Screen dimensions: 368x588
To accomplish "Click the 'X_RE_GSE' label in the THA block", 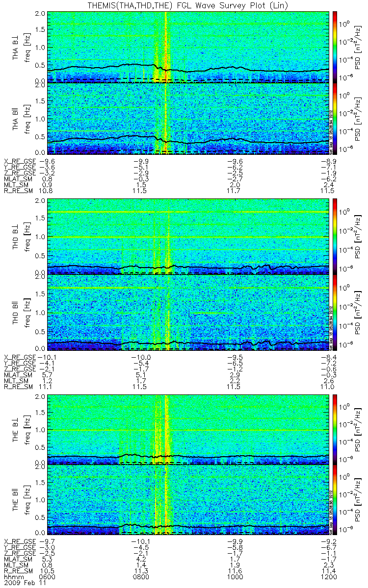I will click(x=20, y=160).
